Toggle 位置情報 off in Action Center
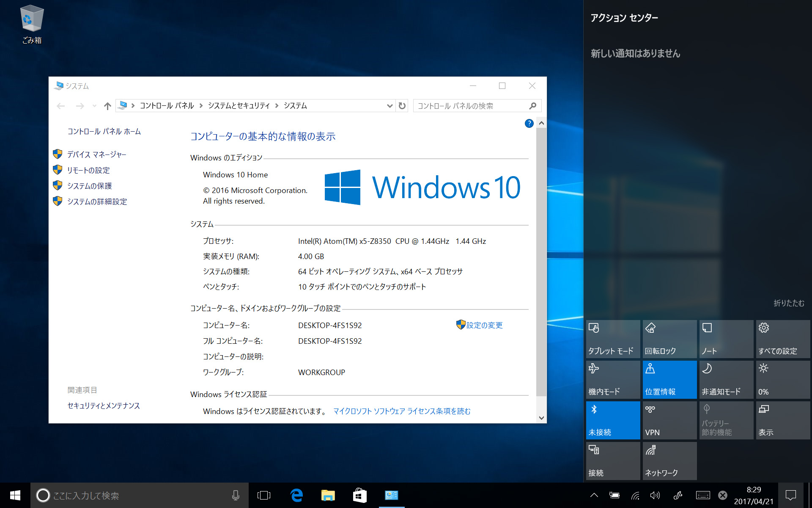The height and width of the screenshot is (508, 812). pos(669,379)
